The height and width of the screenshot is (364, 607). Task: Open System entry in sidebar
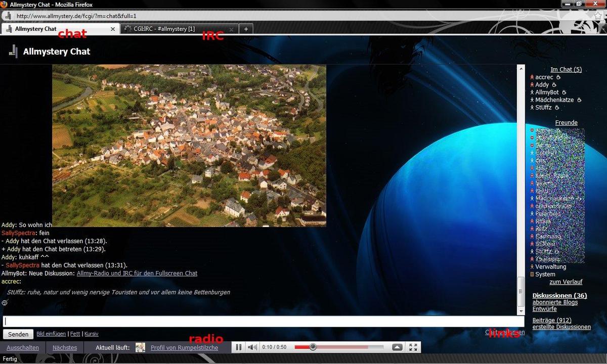click(545, 275)
